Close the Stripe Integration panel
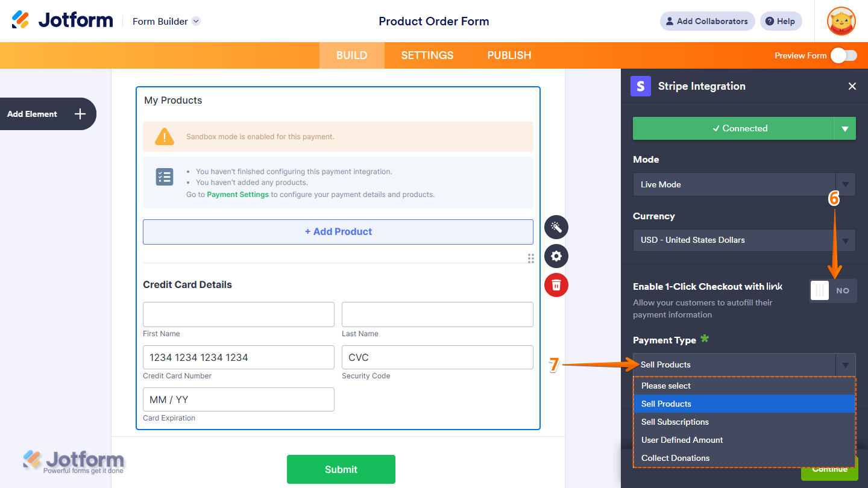 pos(852,86)
